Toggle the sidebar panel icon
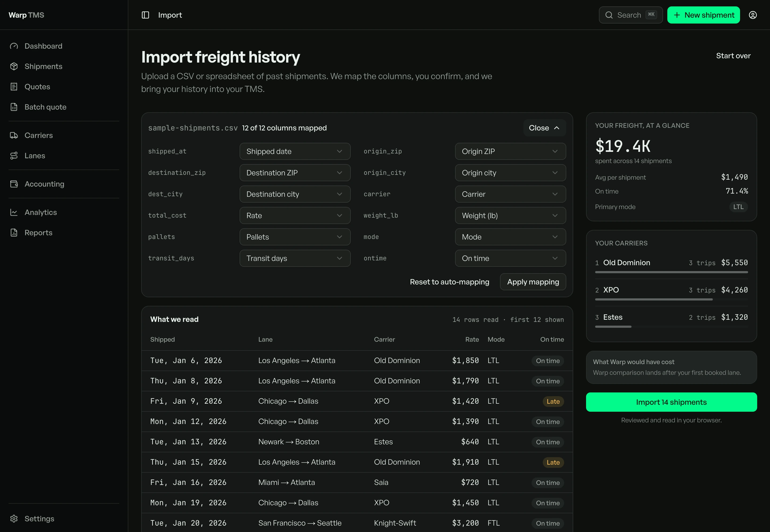 (x=145, y=15)
